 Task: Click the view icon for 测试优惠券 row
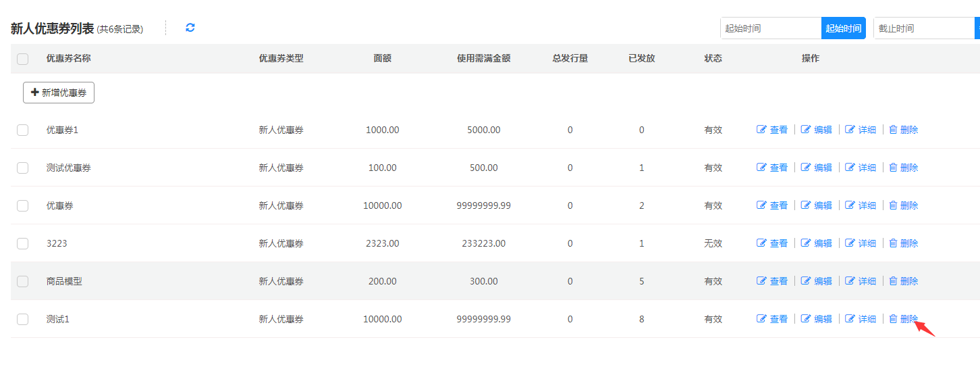[761, 168]
